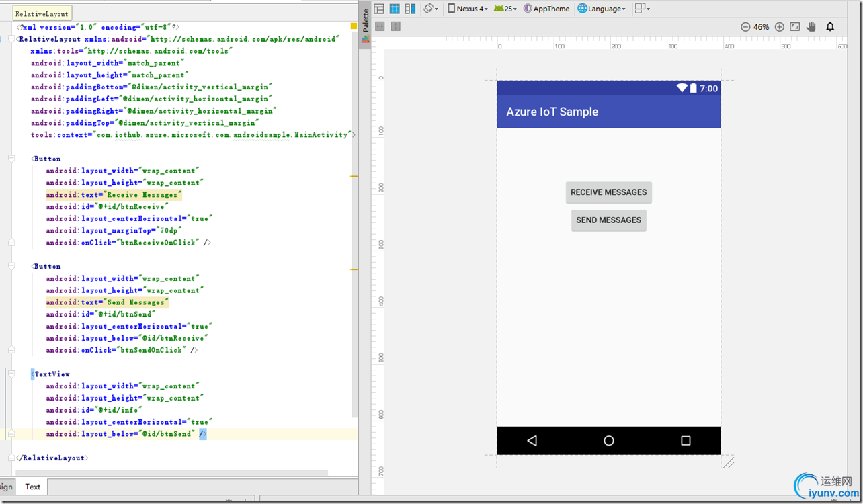This screenshot has width=863, height=504.
Task: Click the text="Receive Messages" attribute line
Action: tap(114, 195)
